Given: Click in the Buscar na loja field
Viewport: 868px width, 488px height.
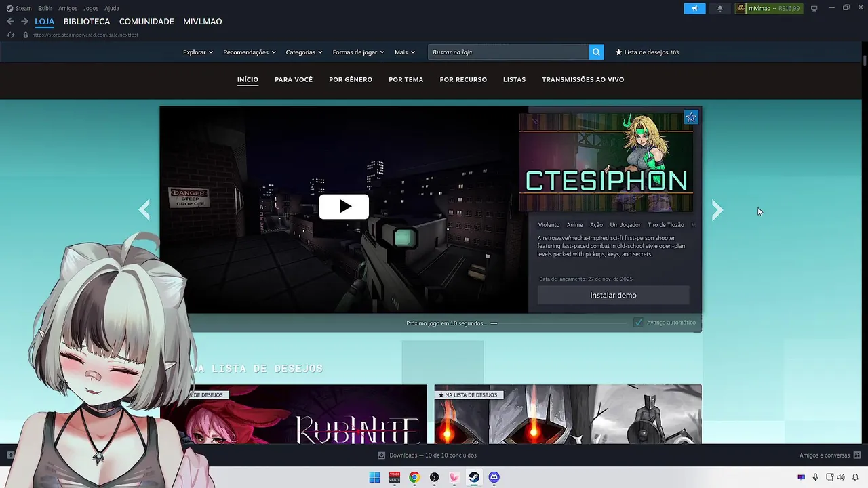Looking at the screenshot, I should coord(509,52).
